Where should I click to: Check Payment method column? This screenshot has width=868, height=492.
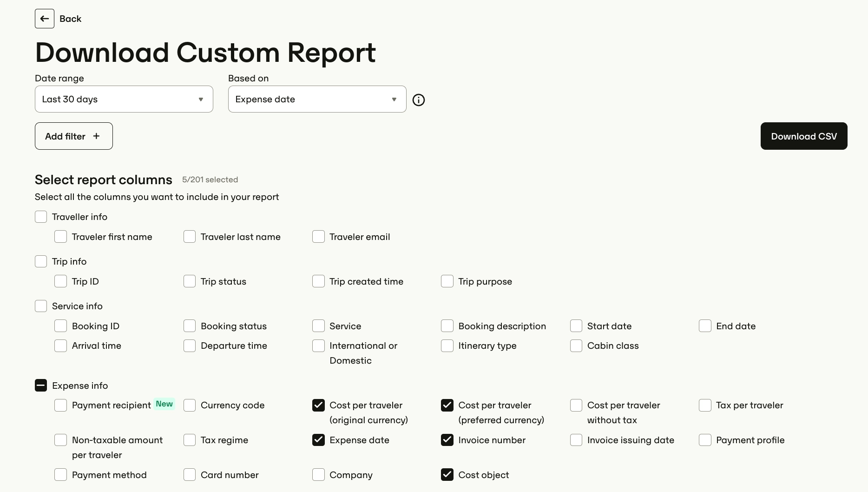60,475
